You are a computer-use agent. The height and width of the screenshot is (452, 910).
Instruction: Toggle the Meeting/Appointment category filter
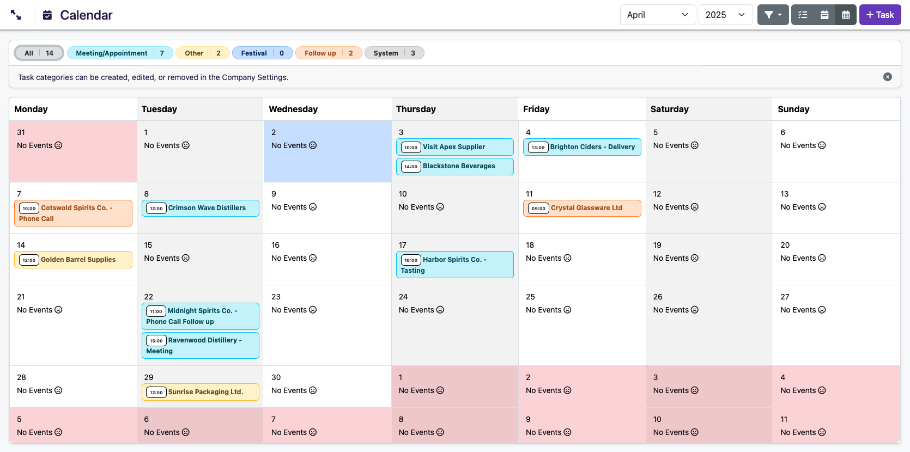pyautogui.click(x=120, y=53)
